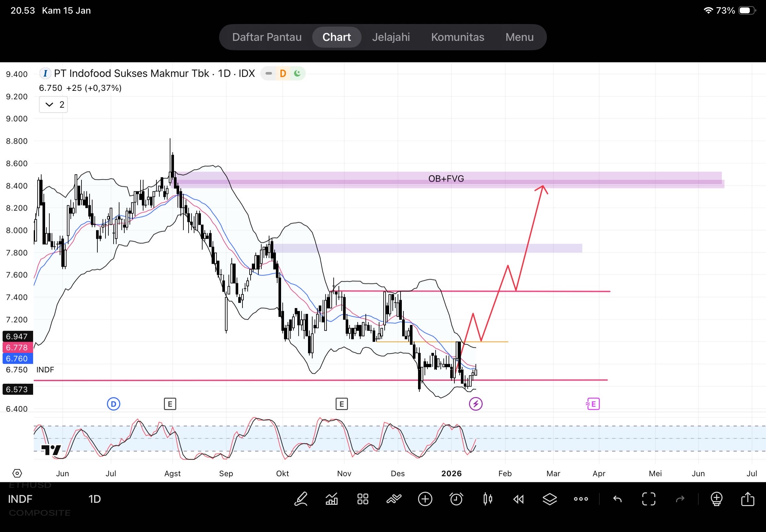Create an alert with the alarm clock icon
766x532 pixels.
tap(456, 499)
